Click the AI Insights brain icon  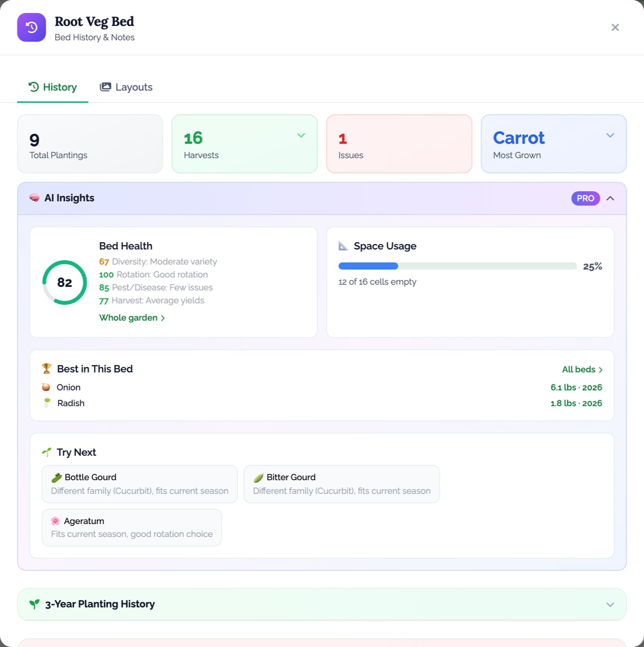34,198
